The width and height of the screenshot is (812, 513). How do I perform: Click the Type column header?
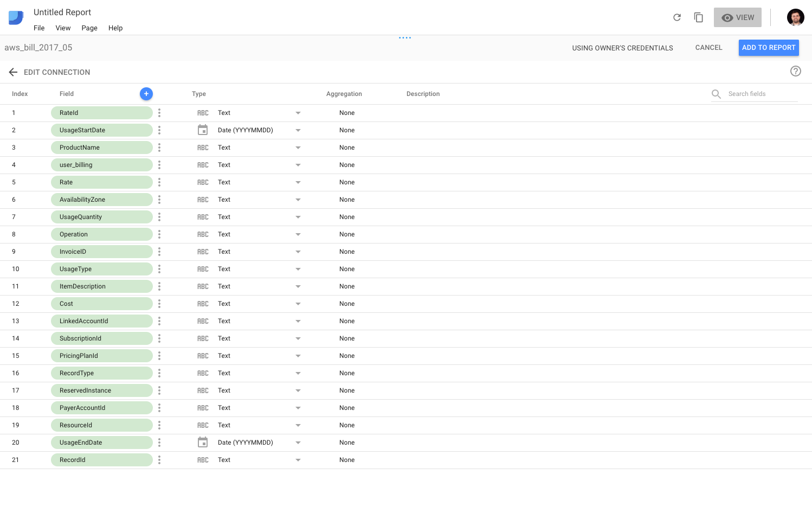point(199,94)
